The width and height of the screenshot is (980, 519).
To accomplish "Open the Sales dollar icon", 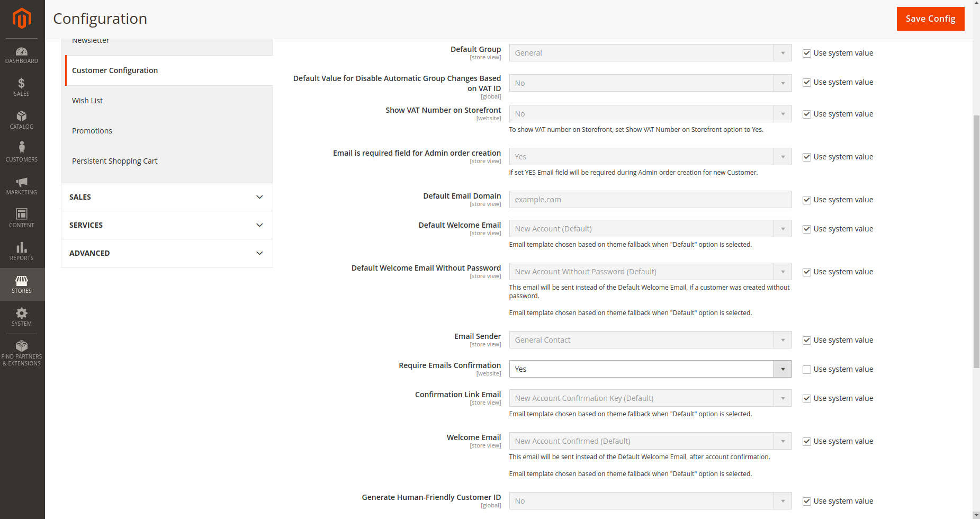I will click(x=22, y=83).
